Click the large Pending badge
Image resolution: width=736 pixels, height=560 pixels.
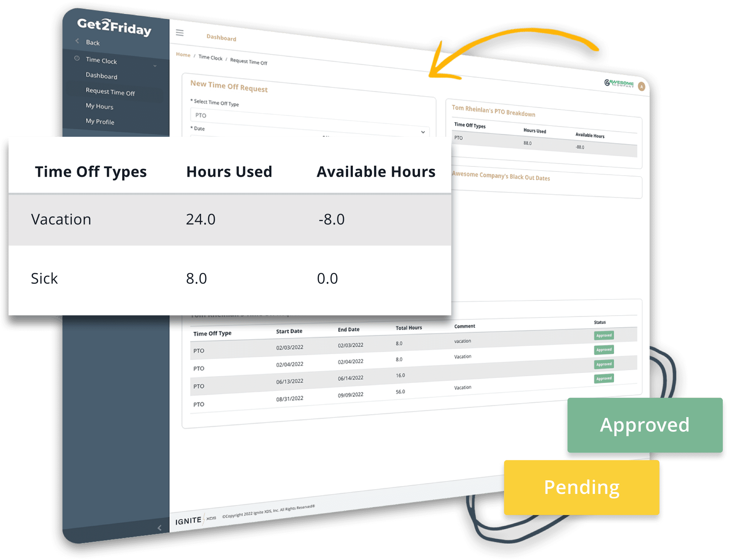(x=581, y=487)
